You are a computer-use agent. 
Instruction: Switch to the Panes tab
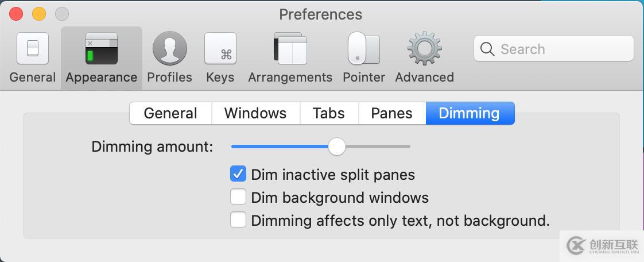click(392, 113)
